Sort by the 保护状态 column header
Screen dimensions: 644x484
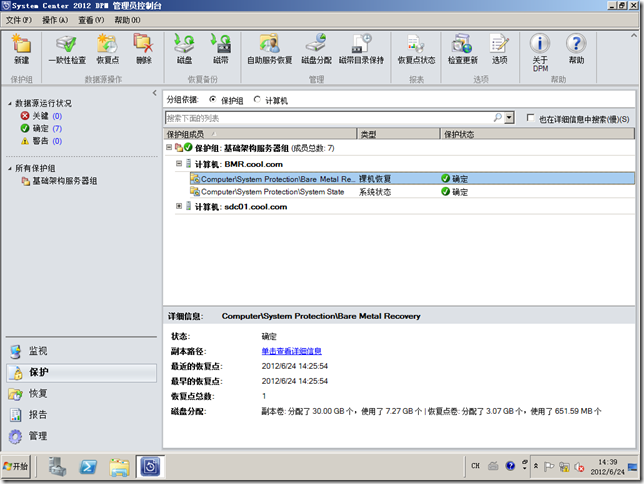538,134
